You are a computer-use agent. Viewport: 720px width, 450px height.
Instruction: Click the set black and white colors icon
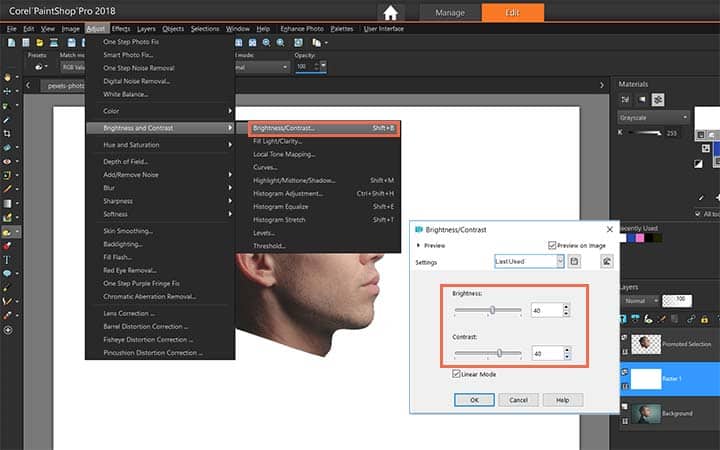pos(698,164)
